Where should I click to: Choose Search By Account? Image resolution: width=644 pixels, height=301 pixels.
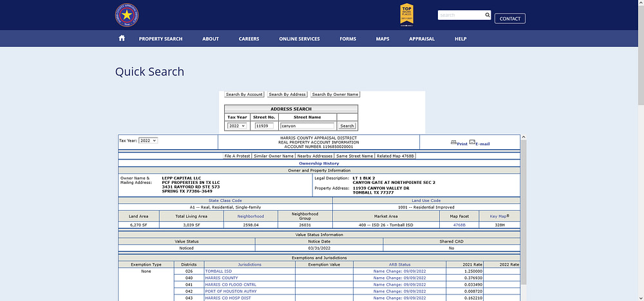244,95
